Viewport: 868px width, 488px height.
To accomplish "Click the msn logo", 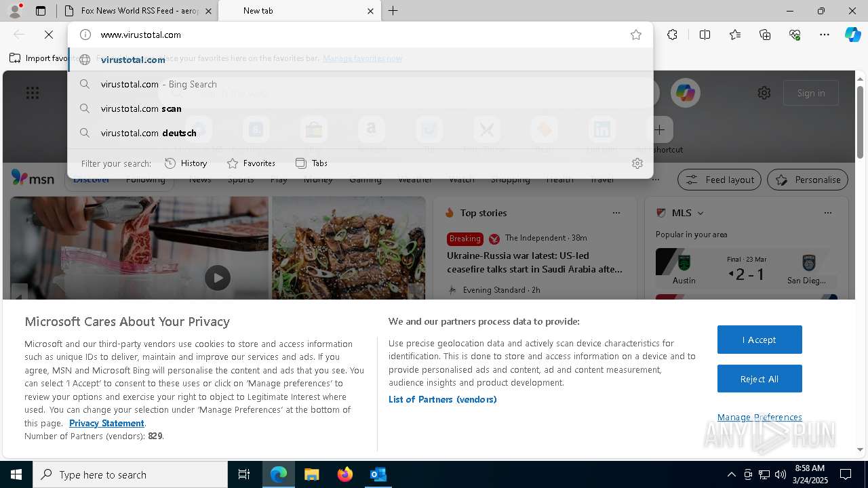I will [x=33, y=178].
